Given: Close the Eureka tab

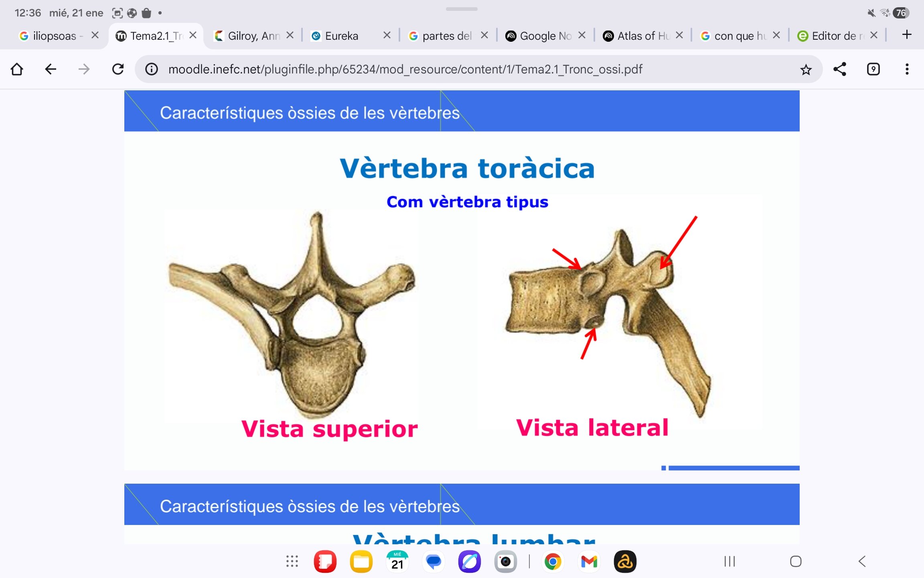Looking at the screenshot, I should (387, 35).
